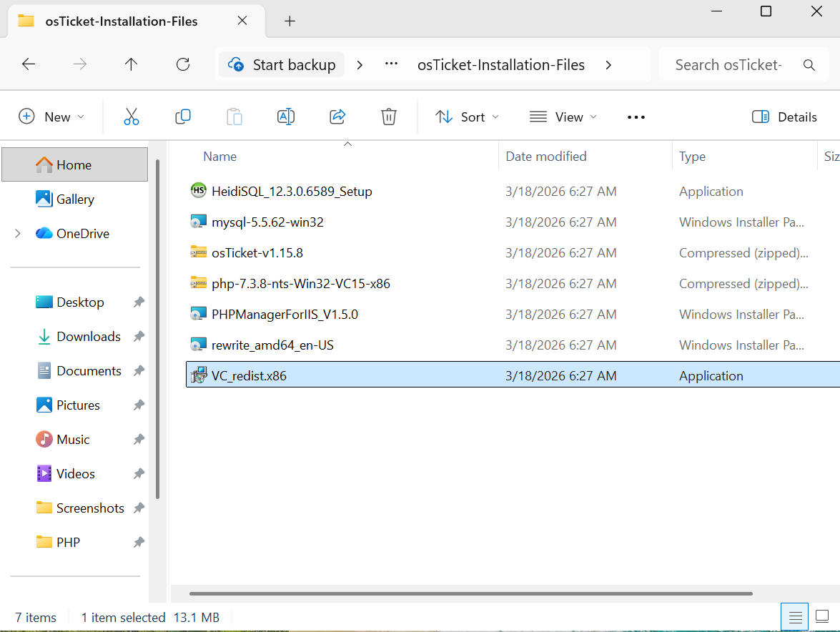Open the New dropdown menu
The image size is (840, 632).
coord(52,117)
